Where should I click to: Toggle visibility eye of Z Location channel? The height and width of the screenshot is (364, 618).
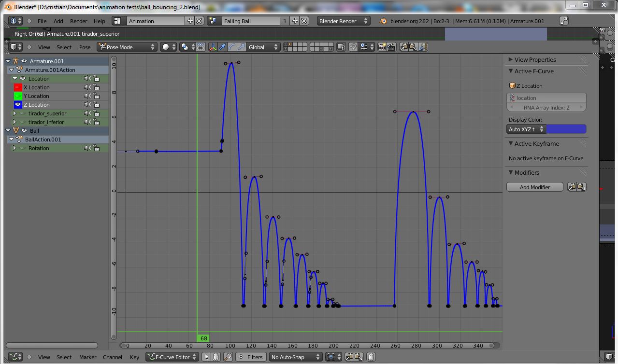coord(18,105)
